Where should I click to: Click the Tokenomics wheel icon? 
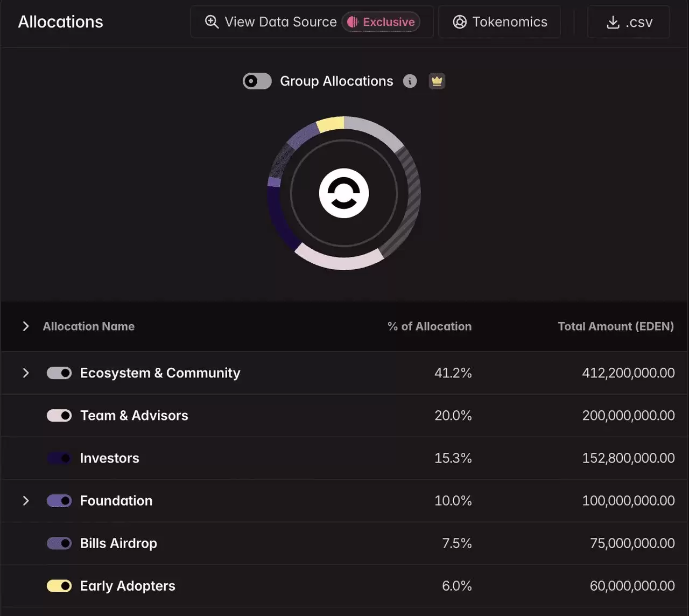(460, 22)
